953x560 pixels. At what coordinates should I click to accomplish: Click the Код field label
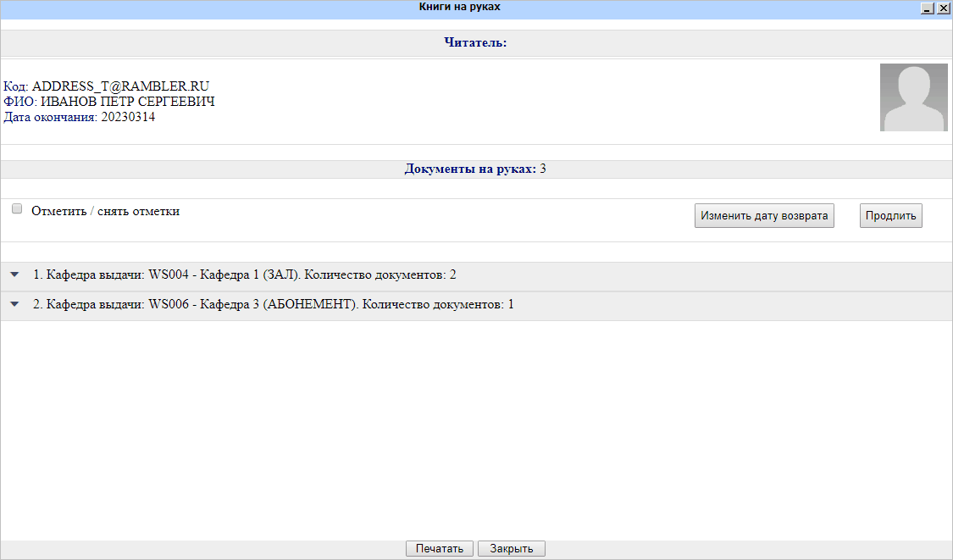15,86
